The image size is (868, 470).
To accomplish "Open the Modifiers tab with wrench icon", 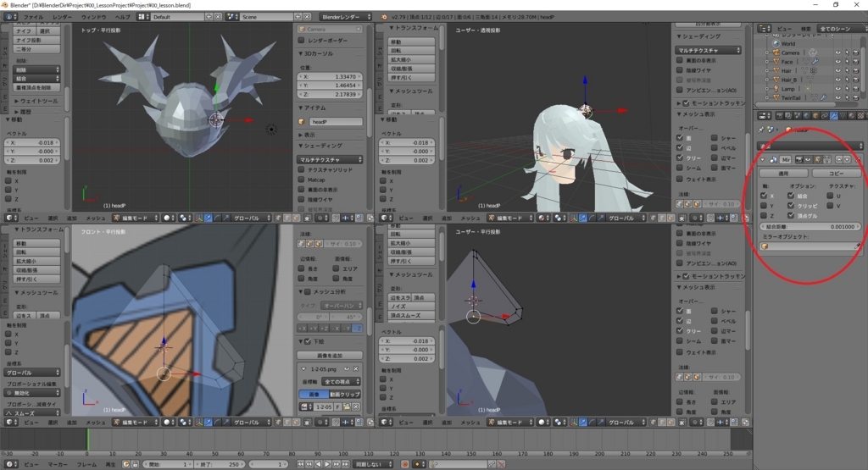I will click(834, 116).
